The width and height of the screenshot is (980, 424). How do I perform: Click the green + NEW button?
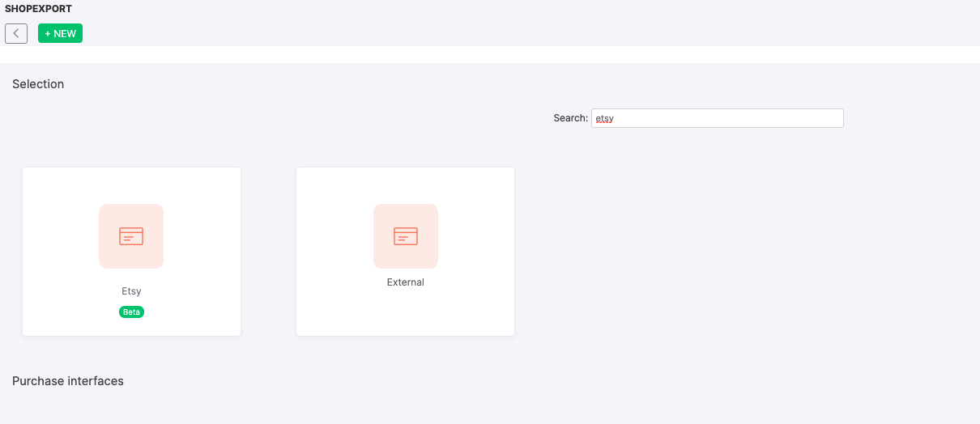[60, 33]
